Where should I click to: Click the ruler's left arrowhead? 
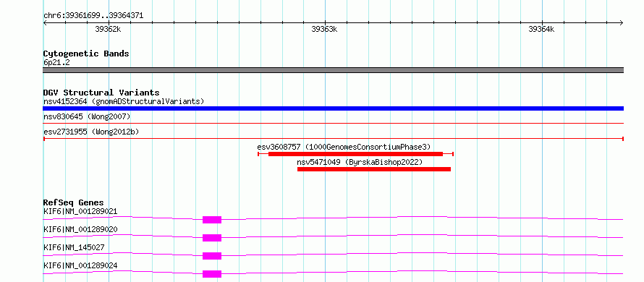pos(45,23)
